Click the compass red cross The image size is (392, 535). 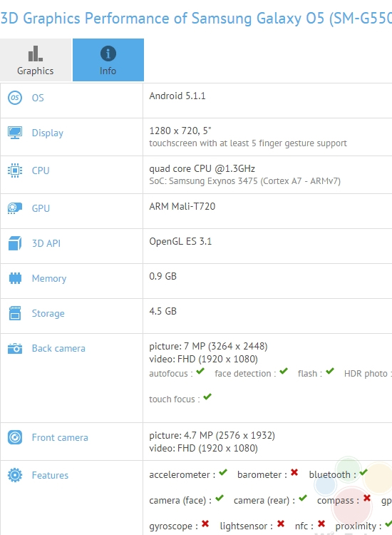pyautogui.click(x=367, y=498)
